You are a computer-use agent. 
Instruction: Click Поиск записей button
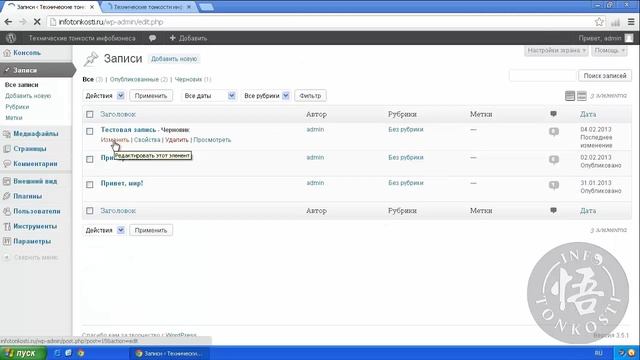[605, 76]
